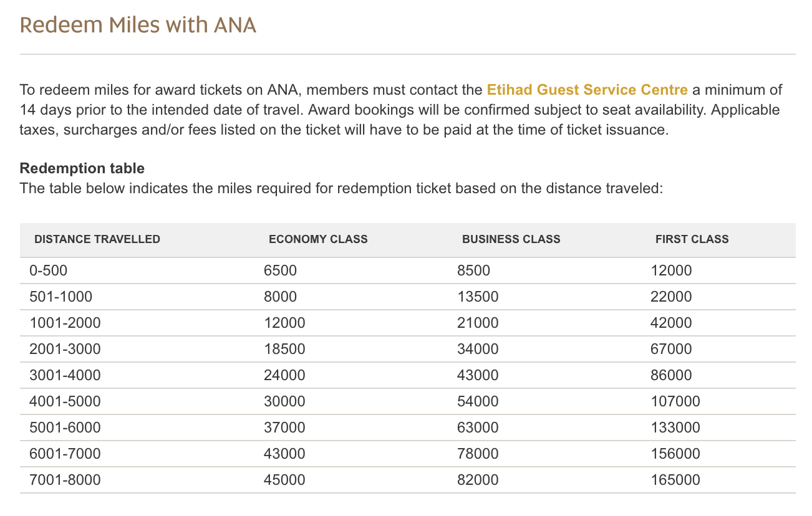Click the Distance Travelled column header

click(x=97, y=239)
